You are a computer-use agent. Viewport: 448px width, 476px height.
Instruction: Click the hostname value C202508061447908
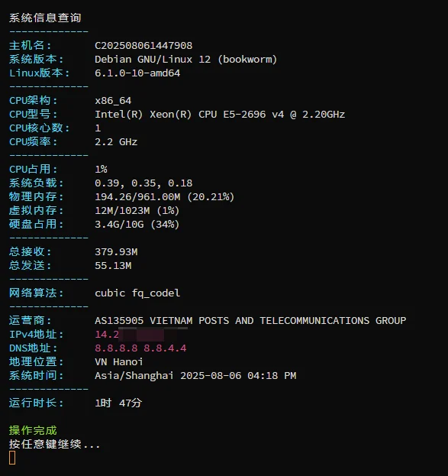pos(143,46)
